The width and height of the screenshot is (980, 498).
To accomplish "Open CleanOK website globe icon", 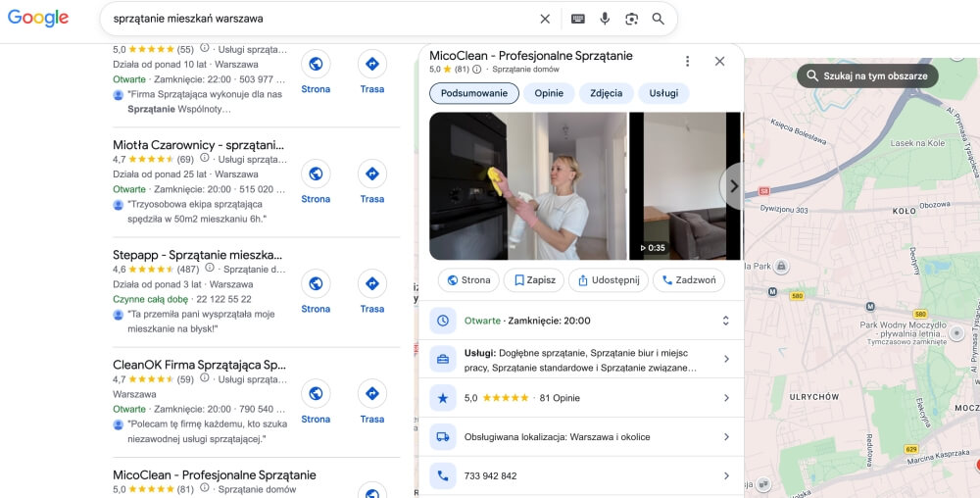I will [x=316, y=394].
